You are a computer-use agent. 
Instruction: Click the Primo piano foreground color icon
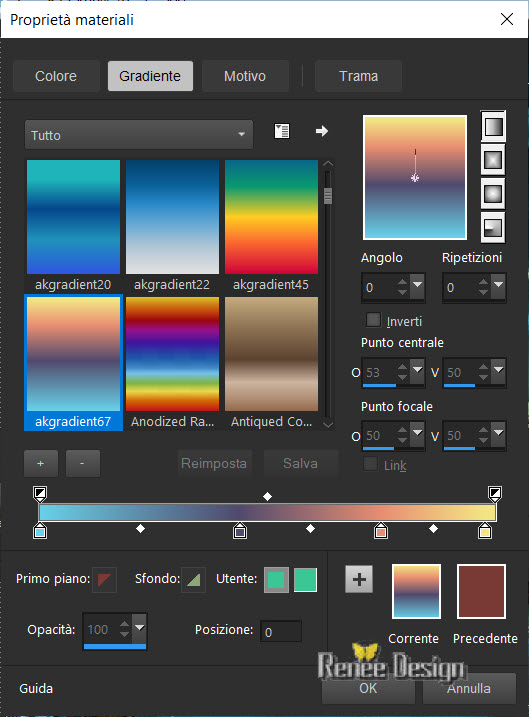click(104, 579)
